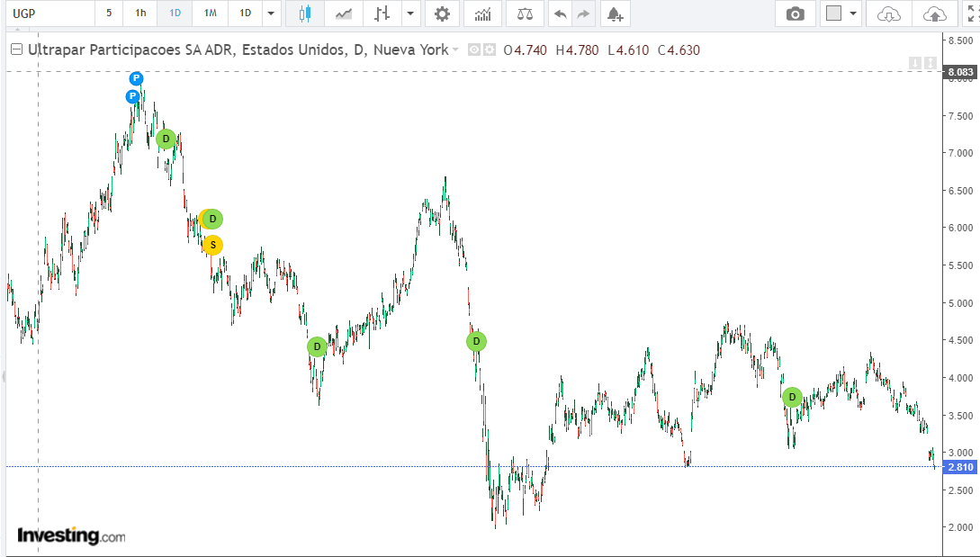Open chart settings gear icon

(442, 13)
